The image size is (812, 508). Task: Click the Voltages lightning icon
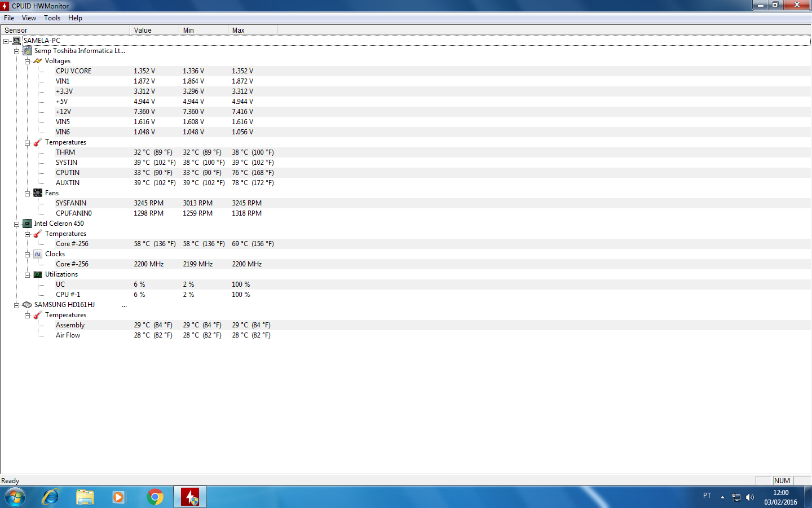[38, 61]
